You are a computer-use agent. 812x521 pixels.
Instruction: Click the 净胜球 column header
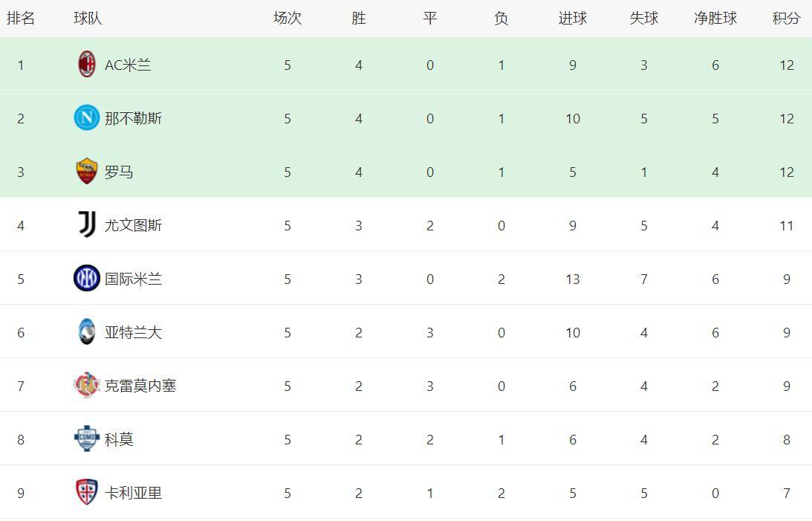click(715, 19)
